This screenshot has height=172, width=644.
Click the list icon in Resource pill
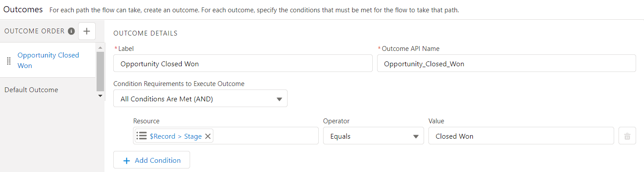click(x=141, y=136)
